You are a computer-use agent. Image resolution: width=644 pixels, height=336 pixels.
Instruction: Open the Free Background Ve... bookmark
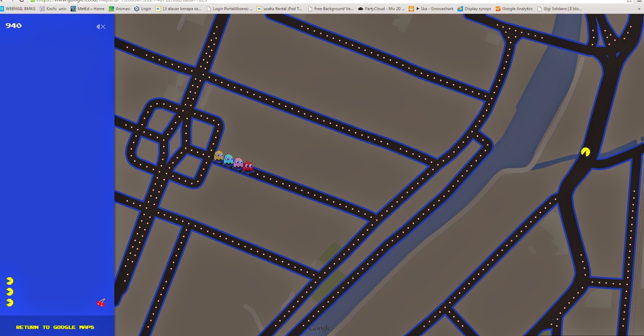[x=330, y=8]
